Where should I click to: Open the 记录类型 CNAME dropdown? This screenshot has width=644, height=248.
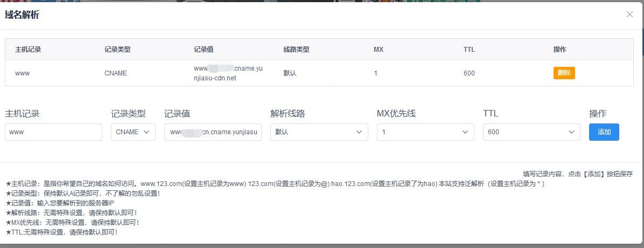[133, 132]
